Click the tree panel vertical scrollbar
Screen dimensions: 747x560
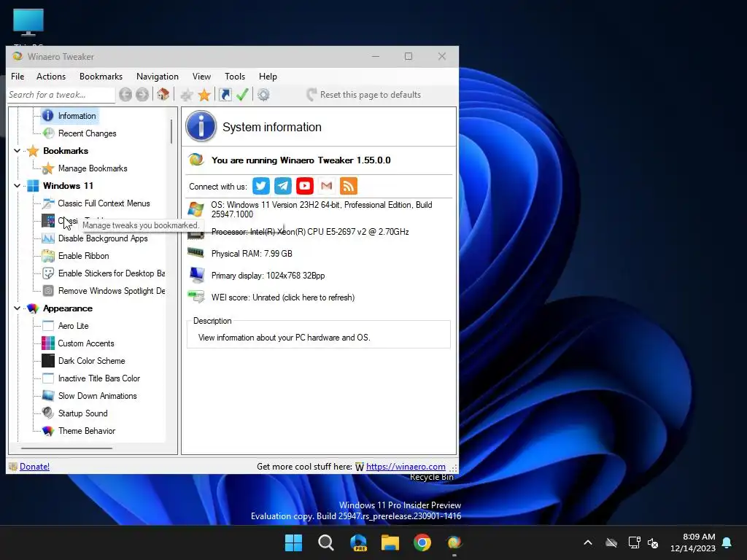171,131
